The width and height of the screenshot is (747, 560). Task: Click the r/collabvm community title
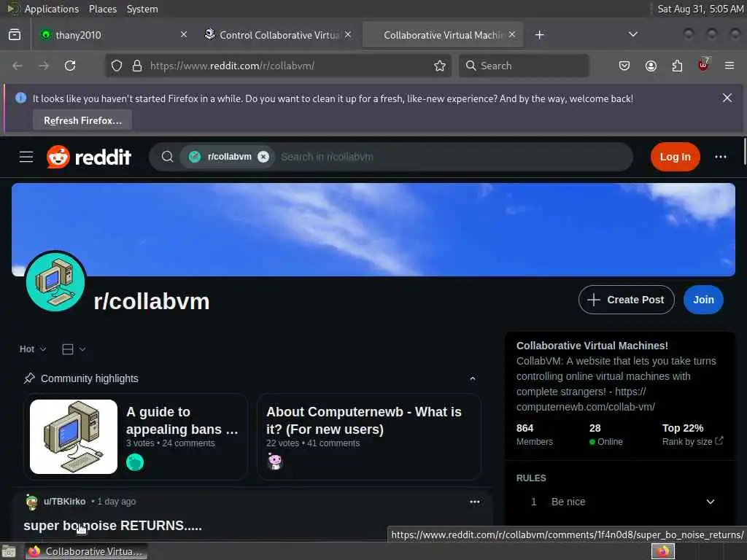coord(152,301)
